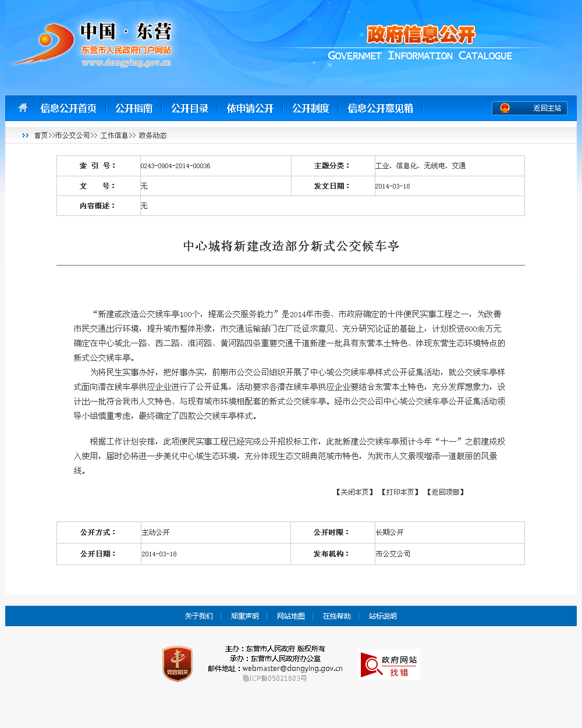Click 政务动态 breadcrumb link
The width and height of the screenshot is (582, 728).
tap(152, 136)
